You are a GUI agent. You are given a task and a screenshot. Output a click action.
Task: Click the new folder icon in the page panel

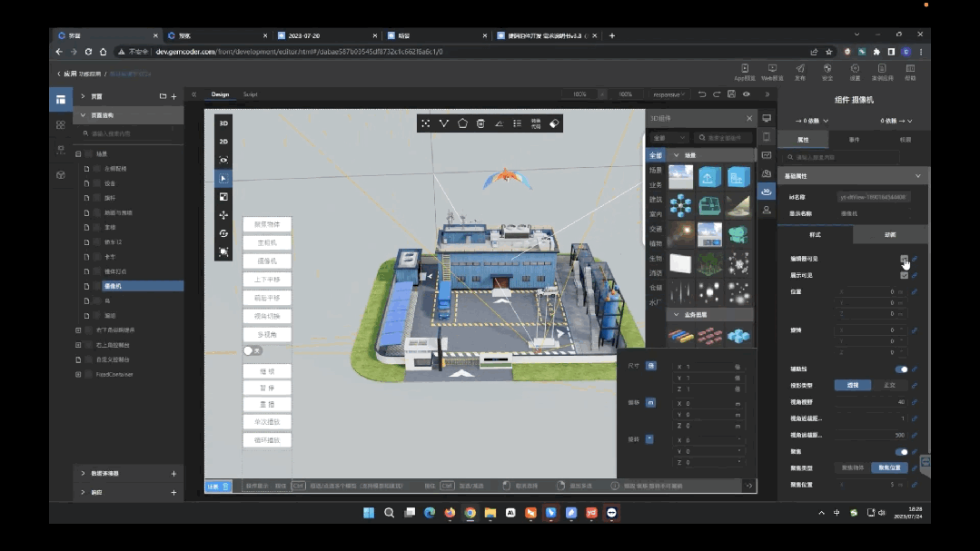(163, 96)
